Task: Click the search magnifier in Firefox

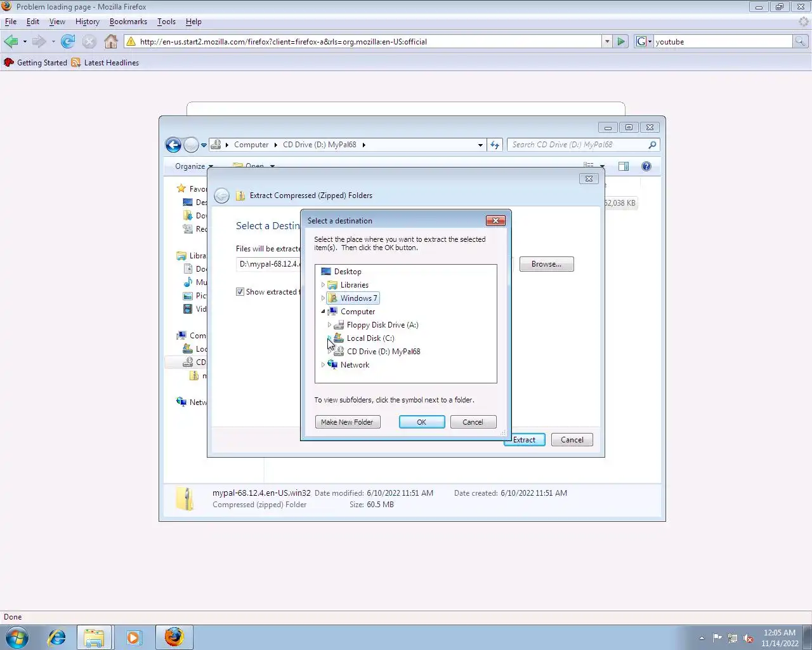Action: (x=801, y=42)
